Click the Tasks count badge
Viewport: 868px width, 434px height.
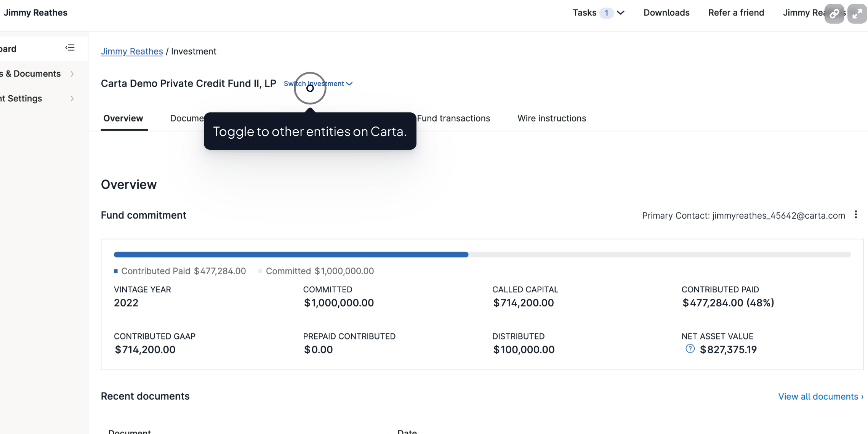(606, 13)
